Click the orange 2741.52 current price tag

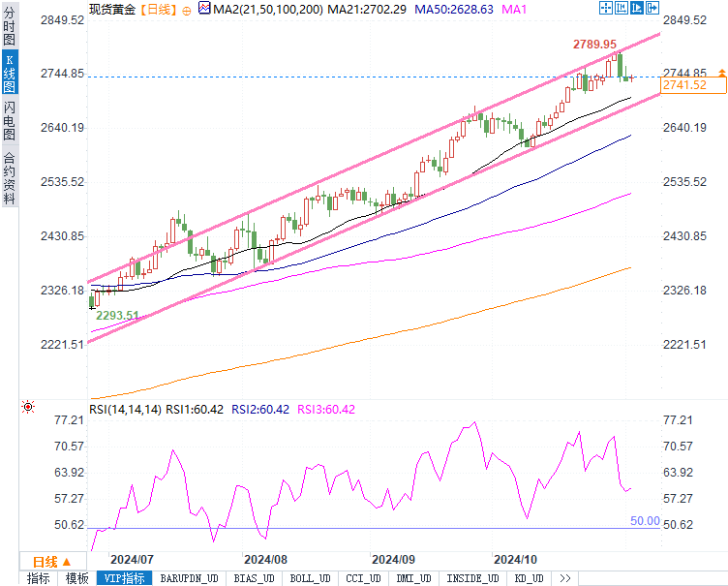click(683, 86)
